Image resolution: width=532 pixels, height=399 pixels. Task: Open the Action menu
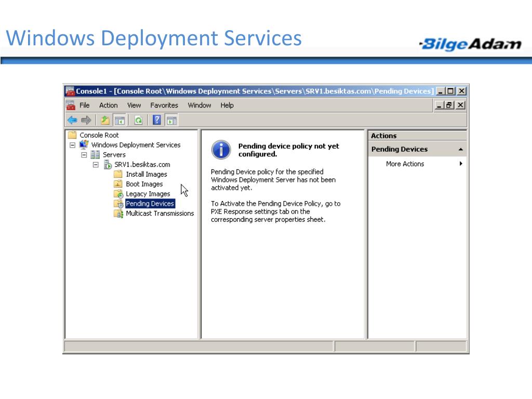click(x=108, y=105)
